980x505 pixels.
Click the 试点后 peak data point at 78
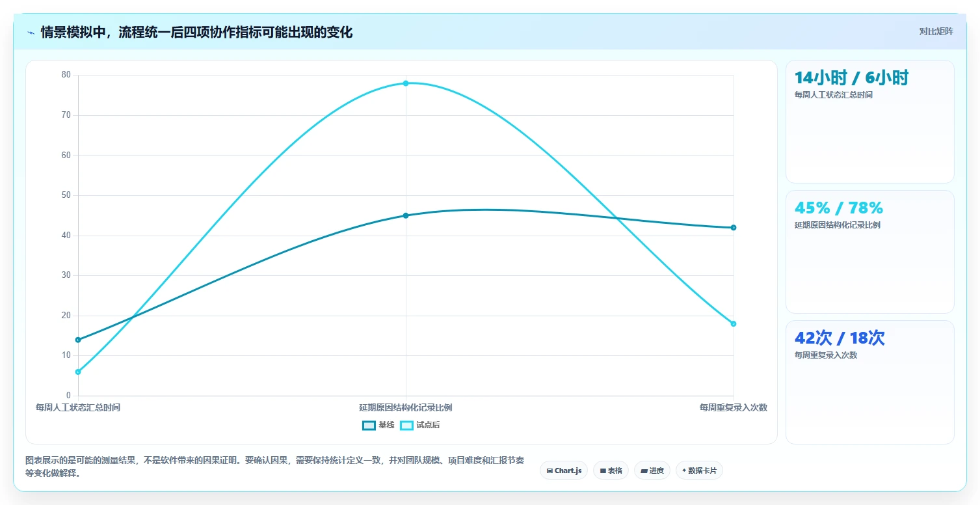406,83
